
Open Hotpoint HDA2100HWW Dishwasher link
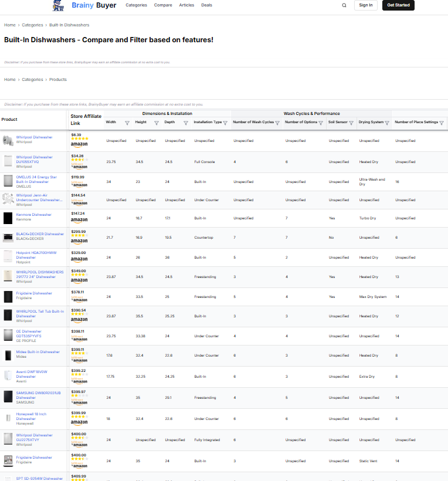tap(36, 255)
